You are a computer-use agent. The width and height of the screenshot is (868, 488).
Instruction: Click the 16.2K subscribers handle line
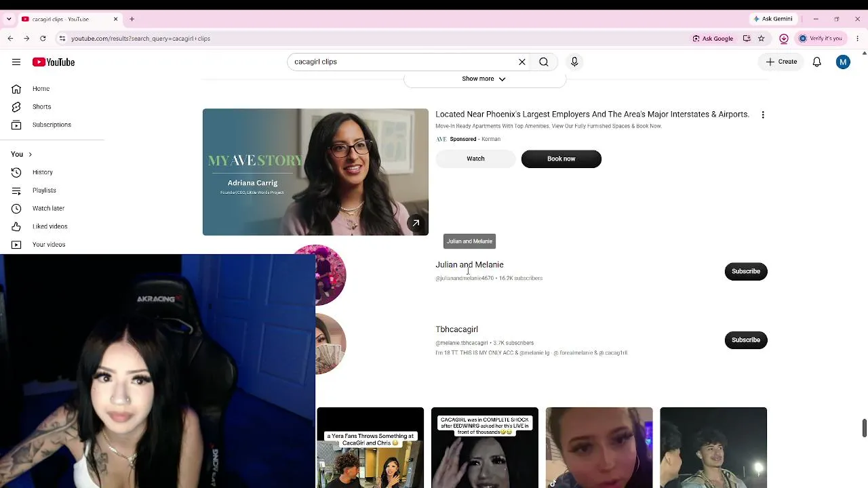point(489,278)
